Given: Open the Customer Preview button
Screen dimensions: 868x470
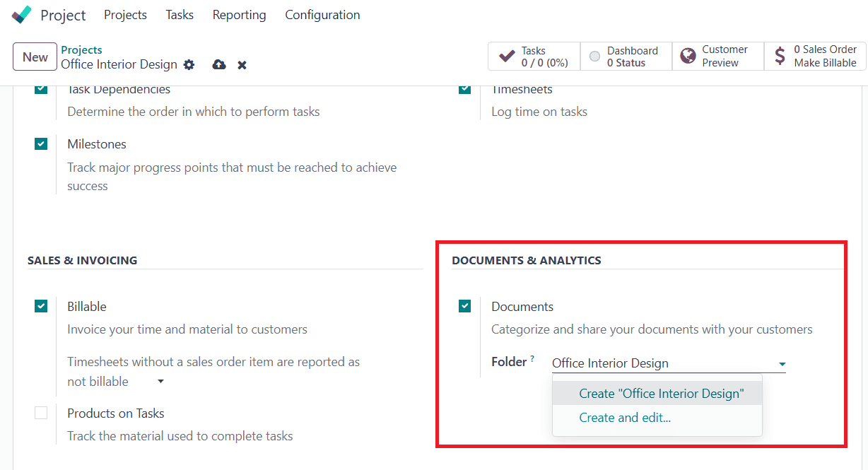Looking at the screenshot, I should [x=717, y=57].
